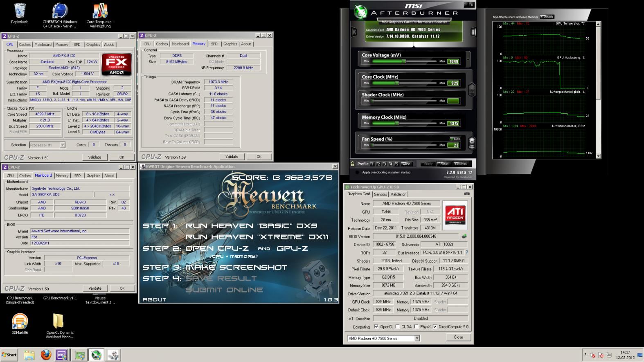This screenshot has width=644, height=362.
Task: Click the Bus Interface question mark icon
Action: [x=467, y=252]
